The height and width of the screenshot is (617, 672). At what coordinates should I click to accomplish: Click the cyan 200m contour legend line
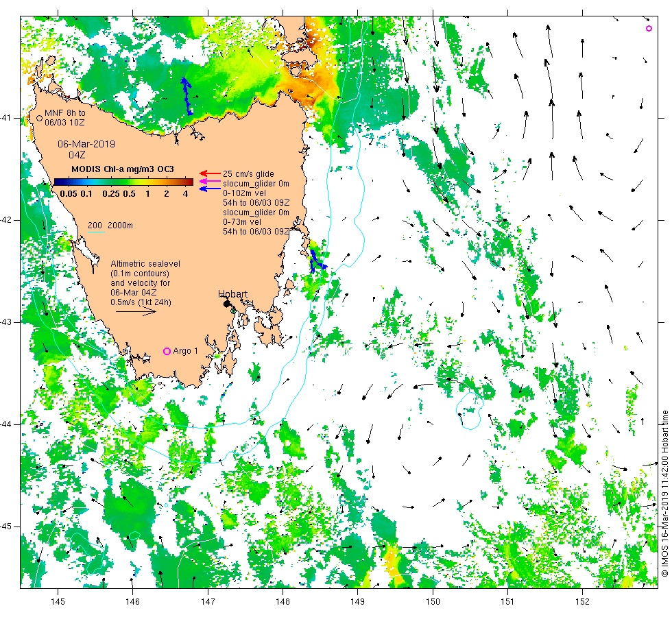coord(97,232)
